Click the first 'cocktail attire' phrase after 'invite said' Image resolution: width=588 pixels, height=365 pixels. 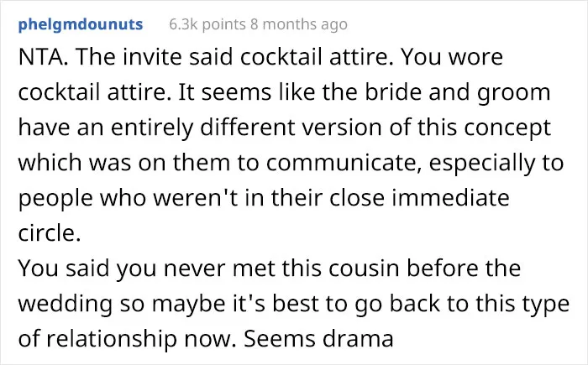coord(317,57)
